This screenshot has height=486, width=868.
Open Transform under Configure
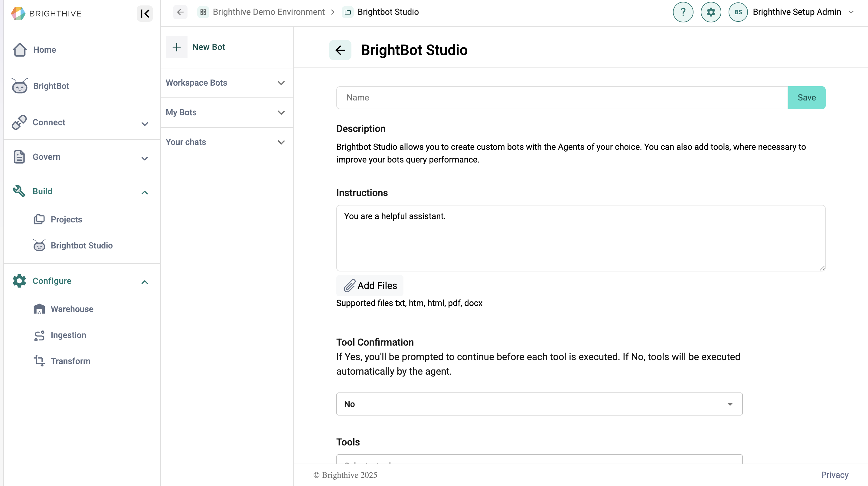[x=70, y=361]
